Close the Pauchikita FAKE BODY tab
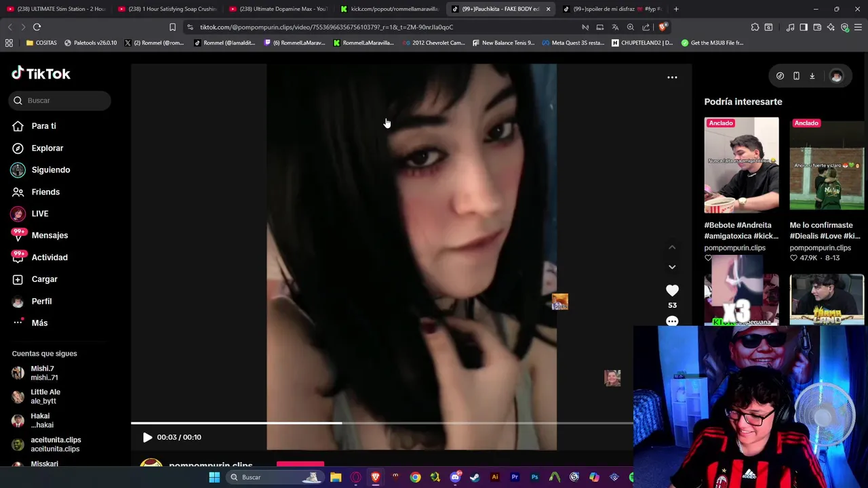868x488 pixels. click(x=548, y=9)
